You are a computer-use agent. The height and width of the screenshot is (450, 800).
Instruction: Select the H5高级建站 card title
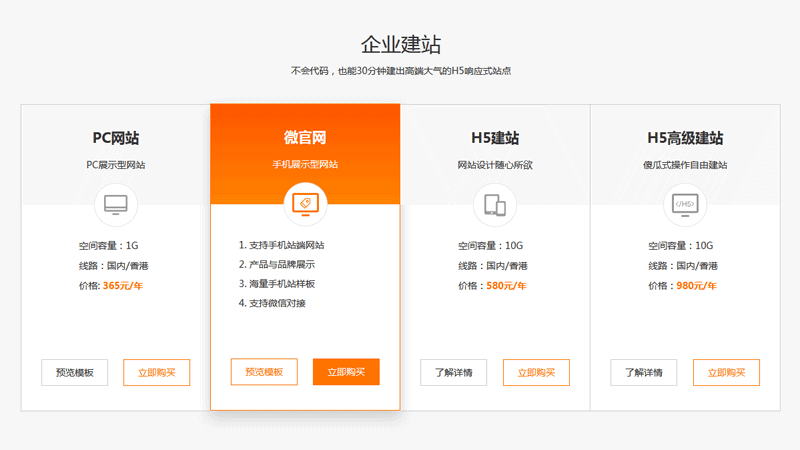685,138
